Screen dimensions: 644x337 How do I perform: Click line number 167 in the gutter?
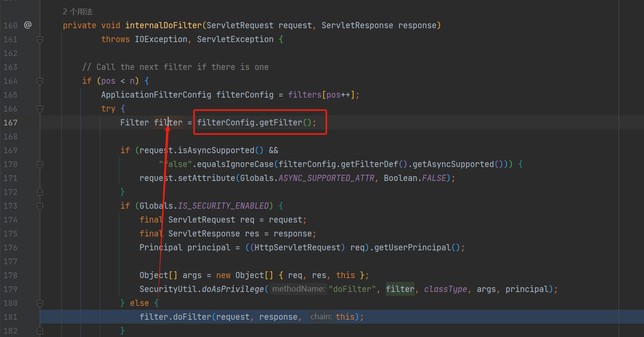point(10,123)
